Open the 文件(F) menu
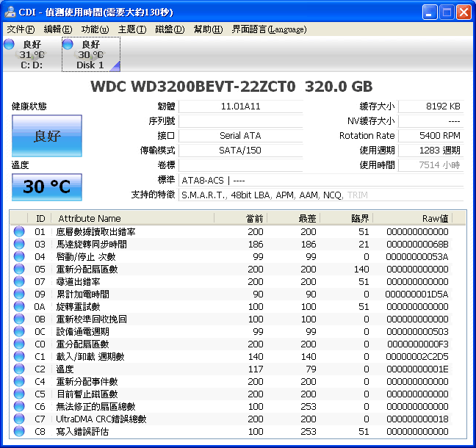This screenshot has height=448, width=476. point(21,29)
